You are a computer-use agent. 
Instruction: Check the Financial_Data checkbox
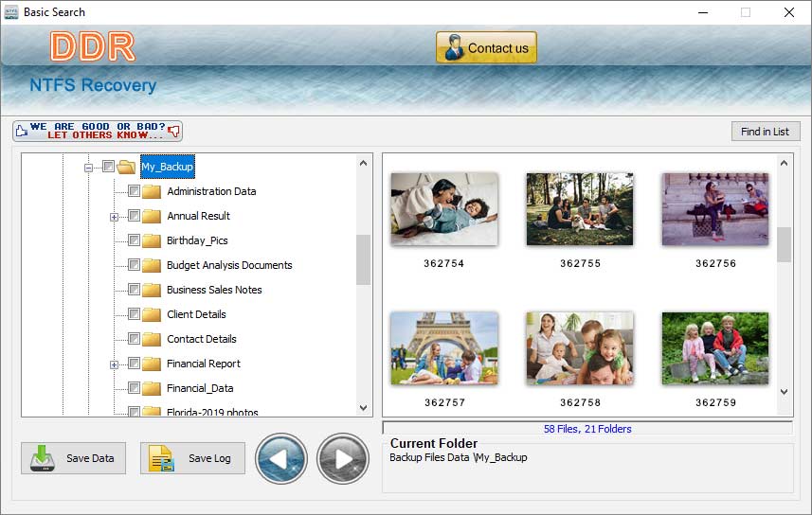pyautogui.click(x=134, y=388)
